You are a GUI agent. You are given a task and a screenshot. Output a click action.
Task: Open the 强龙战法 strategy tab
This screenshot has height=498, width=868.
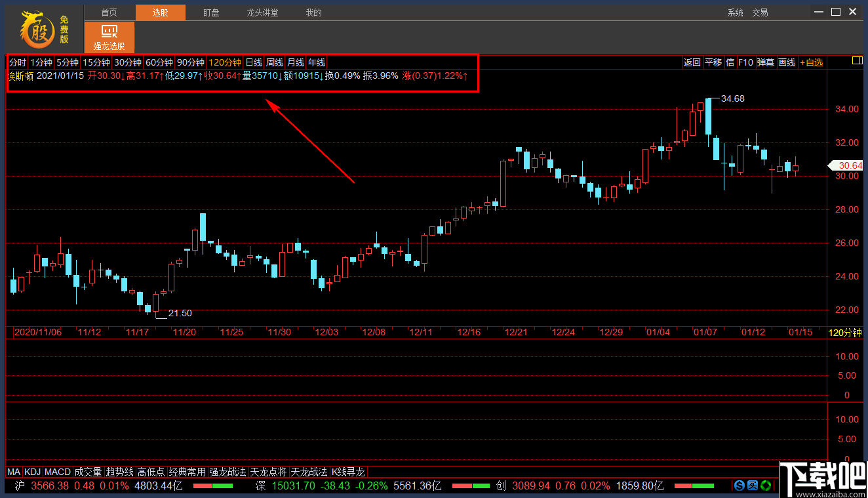[228, 472]
